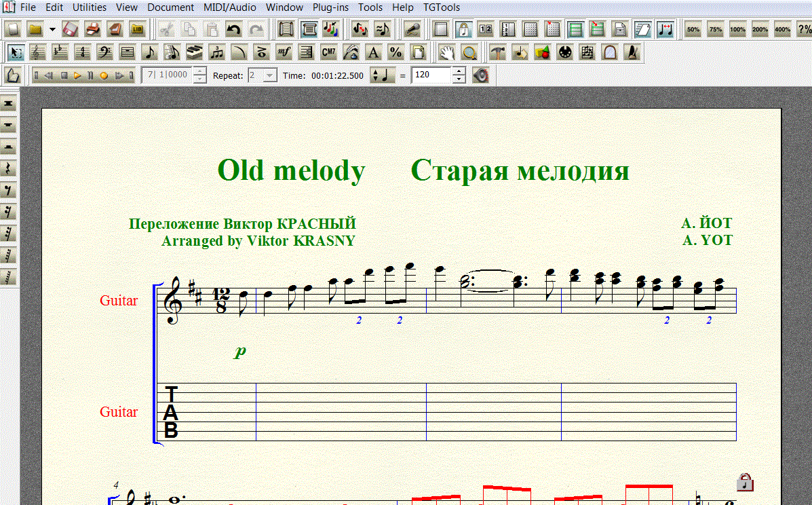Viewport: 812px width, 505px height.
Task: Select the Smart Shape slur tool
Action: pyautogui.click(x=239, y=52)
